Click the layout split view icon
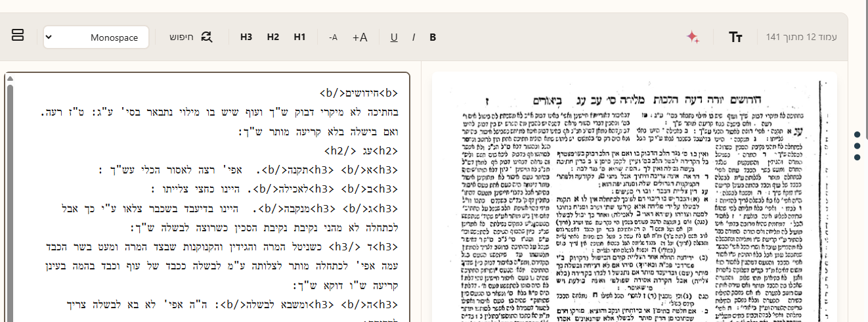This screenshot has width=868, height=322. point(18,35)
